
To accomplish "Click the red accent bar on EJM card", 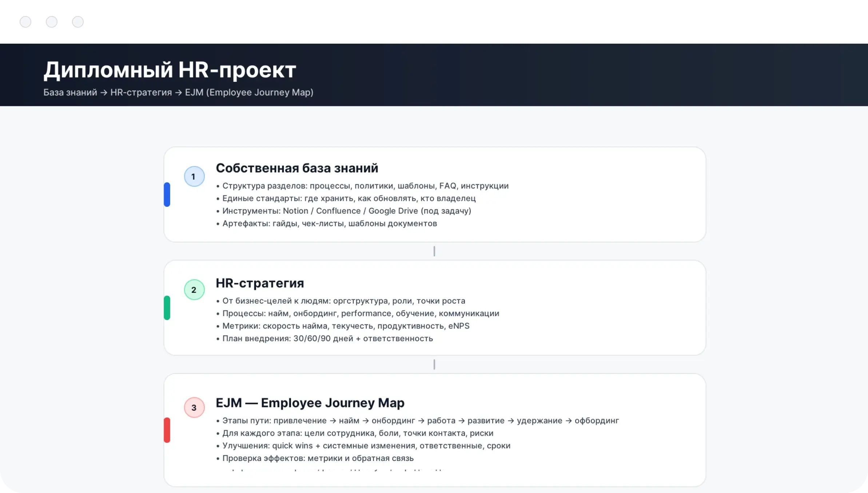I will pos(167,430).
